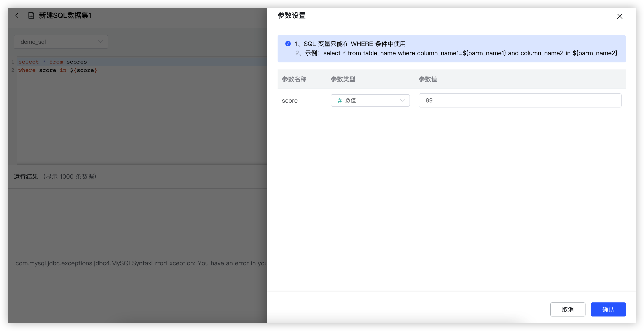Screen dimensions: 644x331
Task: Click the SQL file icon beside the dataset title
Action: pyautogui.click(x=31, y=15)
